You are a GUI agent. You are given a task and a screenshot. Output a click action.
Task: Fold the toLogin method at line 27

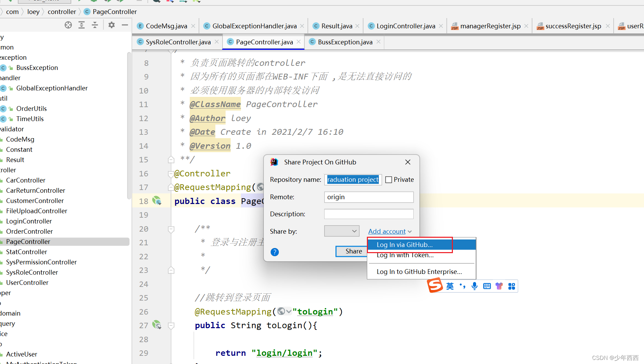coord(171,325)
